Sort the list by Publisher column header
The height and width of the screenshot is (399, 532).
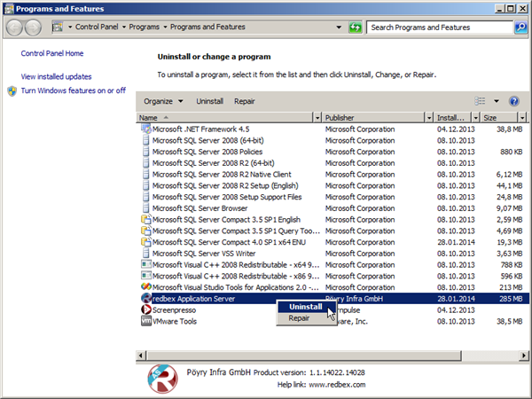[x=340, y=117]
